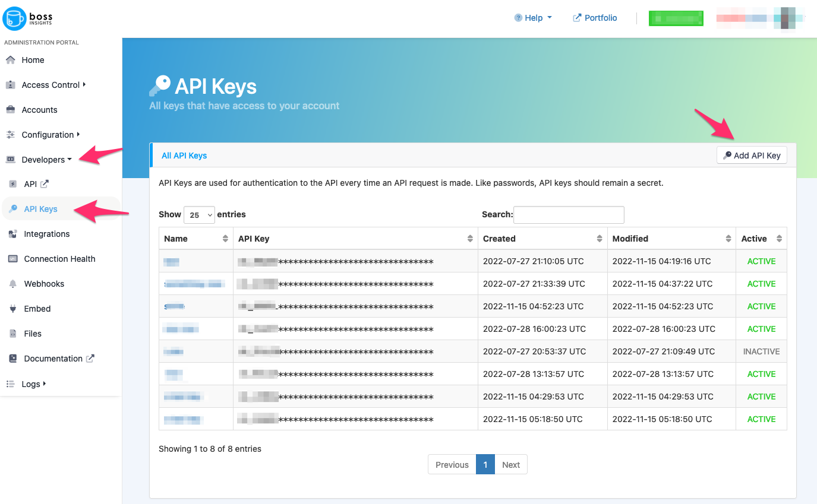Click the Access Control badge icon
This screenshot has width=817, height=504.
pos(10,85)
